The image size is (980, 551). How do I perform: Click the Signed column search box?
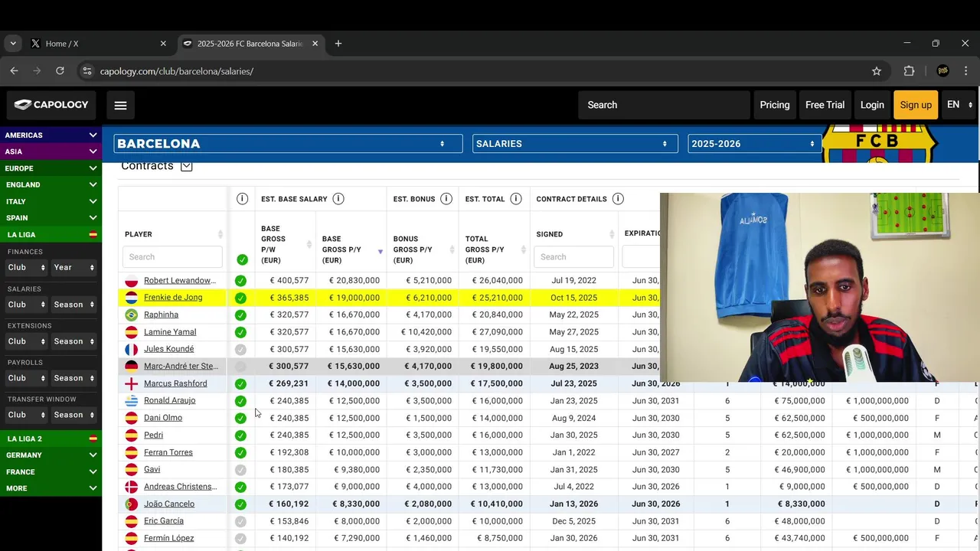coord(573,257)
